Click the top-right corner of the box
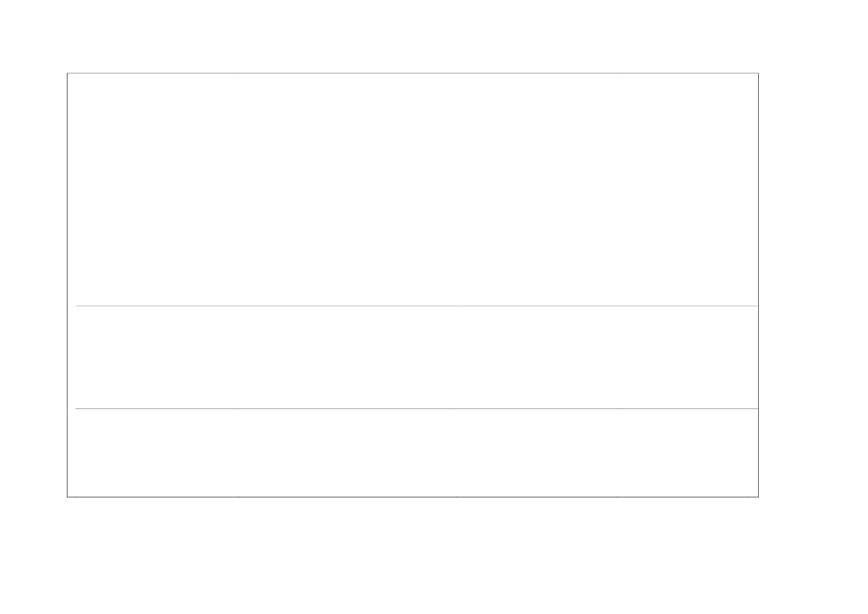868x614 pixels. tap(758, 73)
